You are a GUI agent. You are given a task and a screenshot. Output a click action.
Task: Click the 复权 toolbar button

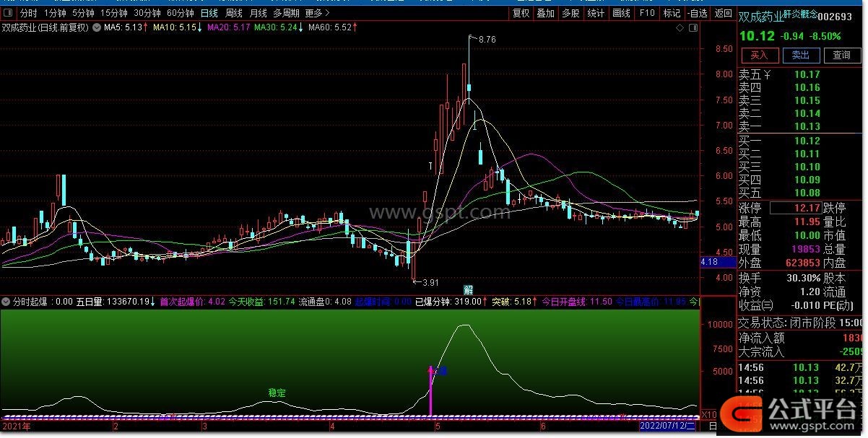[521, 13]
